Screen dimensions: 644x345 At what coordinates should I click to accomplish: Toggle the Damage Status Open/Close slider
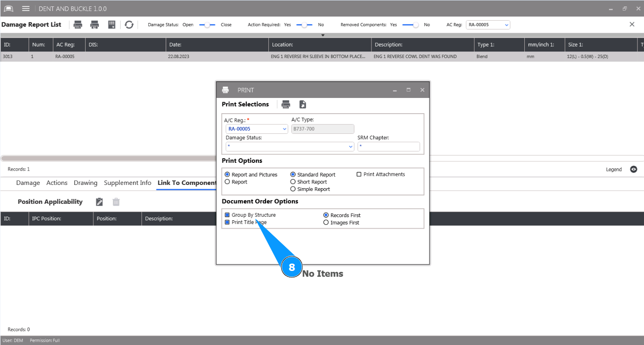(207, 25)
